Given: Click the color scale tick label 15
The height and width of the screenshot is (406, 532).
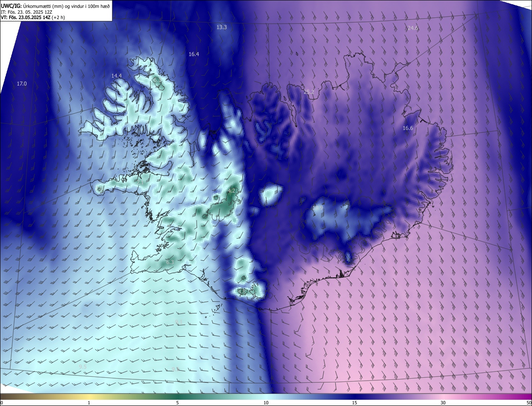Looking at the screenshot, I should 355,403.
